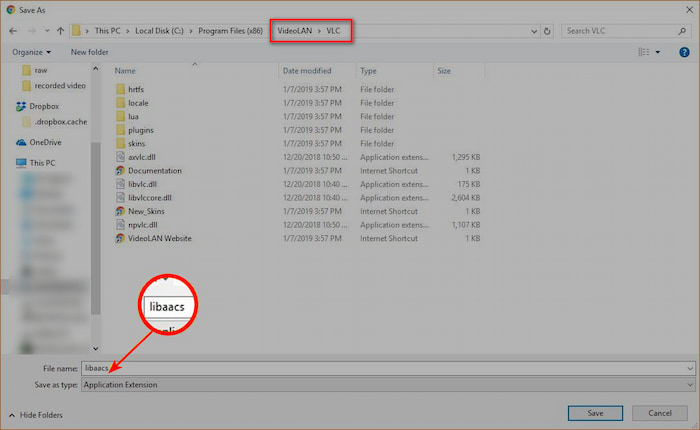The height and width of the screenshot is (430, 700).
Task: Click the Forward arrow in navigation bar
Action: pyautogui.click(x=32, y=31)
